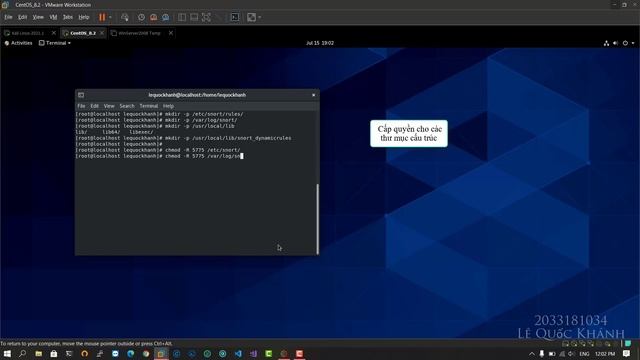This screenshot has height=360, width=640.
Task: Revert to snapshot using the orange snapshot icon
Action: [x=153, y=17]
